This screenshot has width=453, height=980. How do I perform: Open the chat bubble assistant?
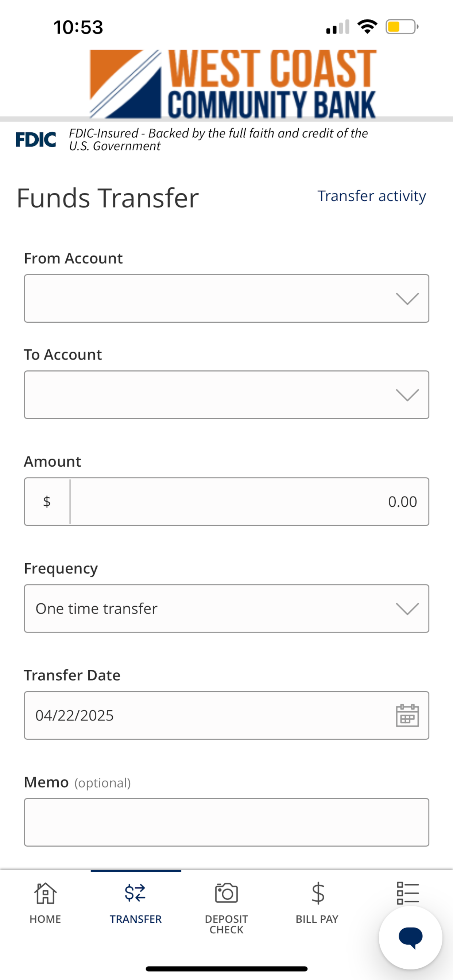(410, 937)
